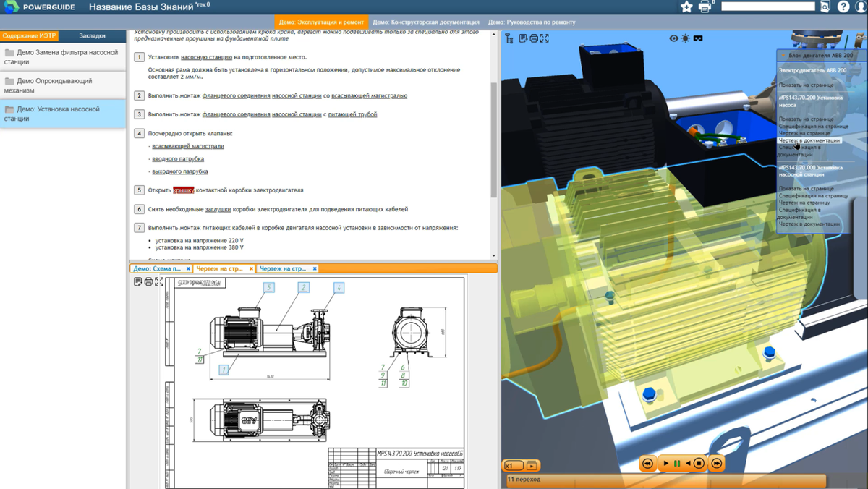Switch on VR headset mode icon
Screen dimensions: 868x489
coord(698,38)
